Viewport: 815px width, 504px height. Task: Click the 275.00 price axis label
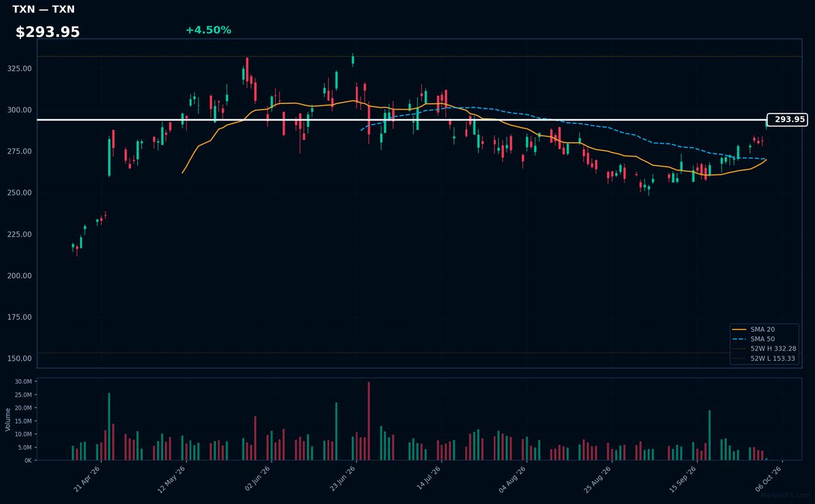click(20, 151)
